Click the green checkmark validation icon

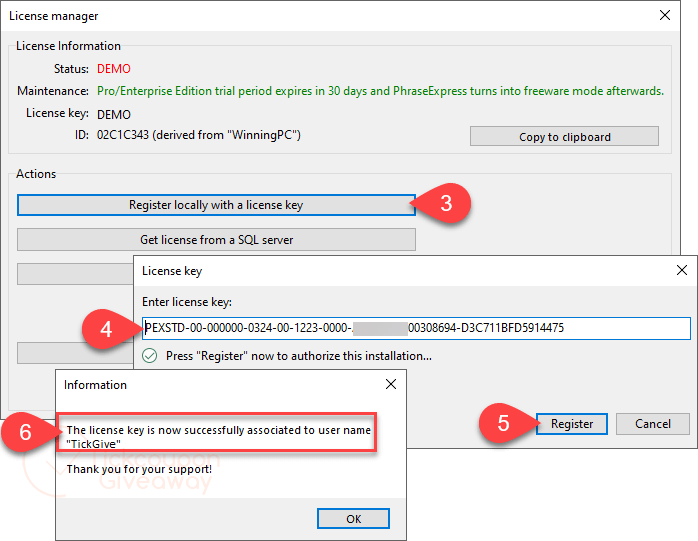[150, 356]
